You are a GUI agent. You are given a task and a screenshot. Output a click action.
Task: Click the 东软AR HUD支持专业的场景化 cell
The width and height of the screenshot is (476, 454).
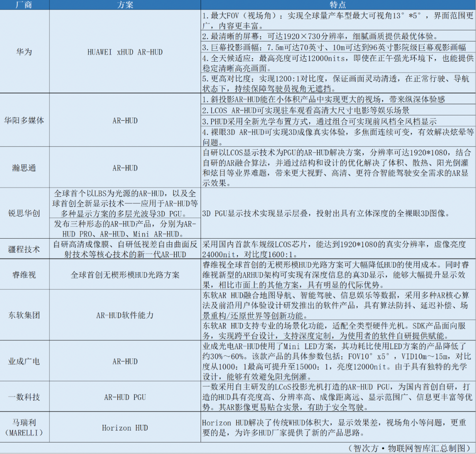click(338, 330)
